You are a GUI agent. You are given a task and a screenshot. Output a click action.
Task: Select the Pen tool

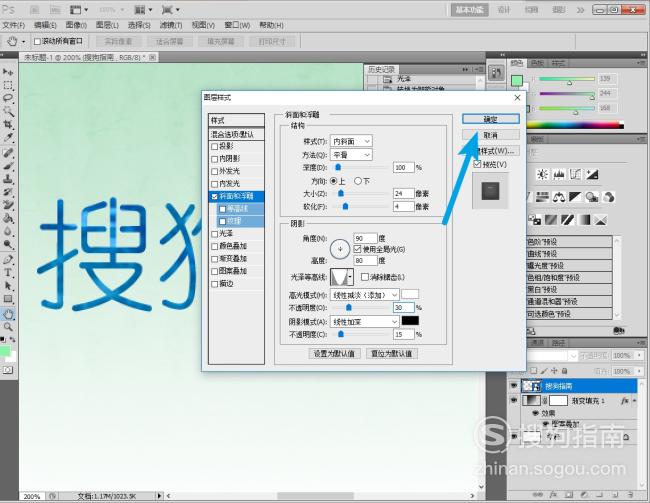(x=8, y=260)
